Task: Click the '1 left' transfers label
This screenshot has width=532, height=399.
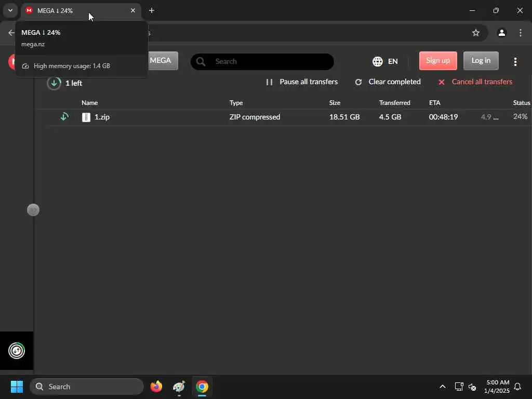Action: pyautogui.click(x=74, y=83)
